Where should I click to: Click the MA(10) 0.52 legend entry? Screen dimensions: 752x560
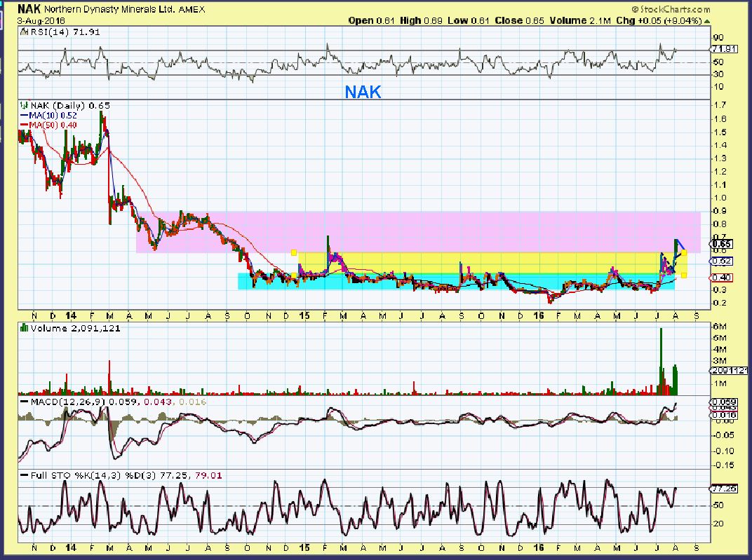click(48, 116)
